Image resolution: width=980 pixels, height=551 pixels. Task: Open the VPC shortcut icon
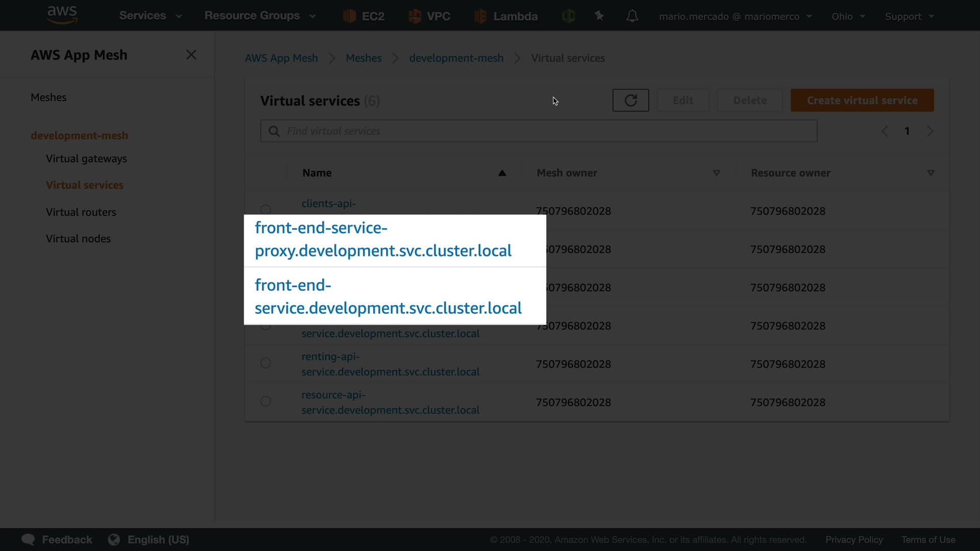(x=415, y=16)
